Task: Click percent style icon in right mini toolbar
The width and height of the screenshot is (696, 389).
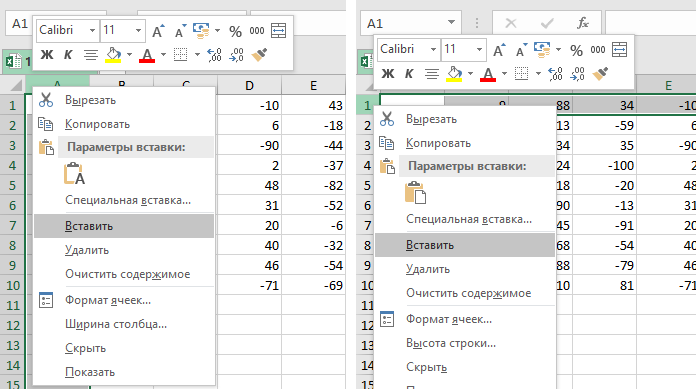Action: pos(576,50)
